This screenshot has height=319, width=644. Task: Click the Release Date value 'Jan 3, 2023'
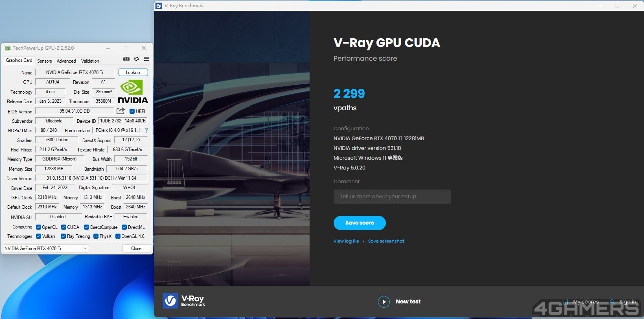pos(50,101)
